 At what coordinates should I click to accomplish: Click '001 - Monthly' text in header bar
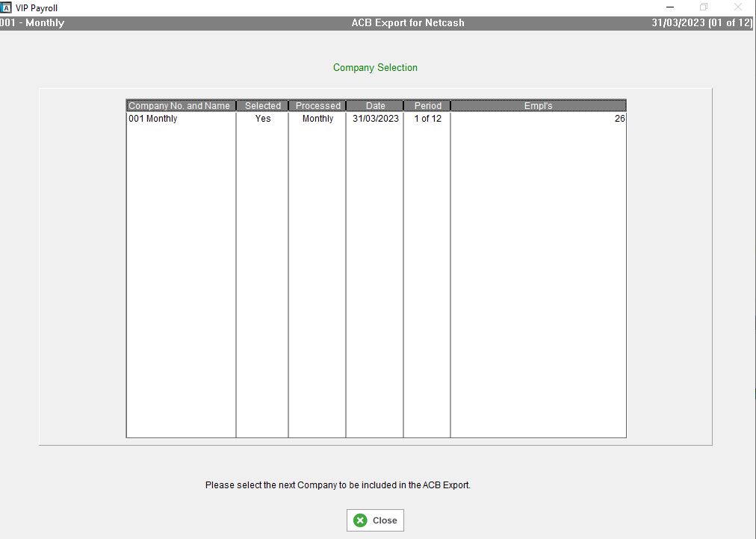click(x=32, y=22)
